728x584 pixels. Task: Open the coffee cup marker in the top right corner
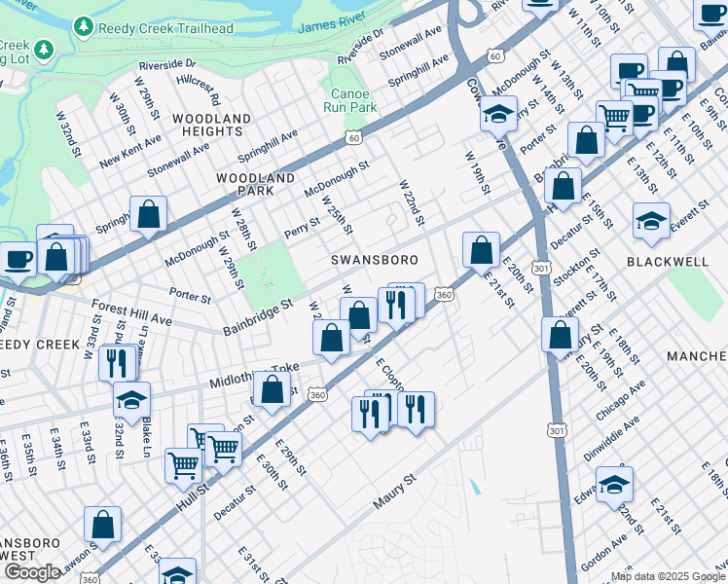point(712,15)
